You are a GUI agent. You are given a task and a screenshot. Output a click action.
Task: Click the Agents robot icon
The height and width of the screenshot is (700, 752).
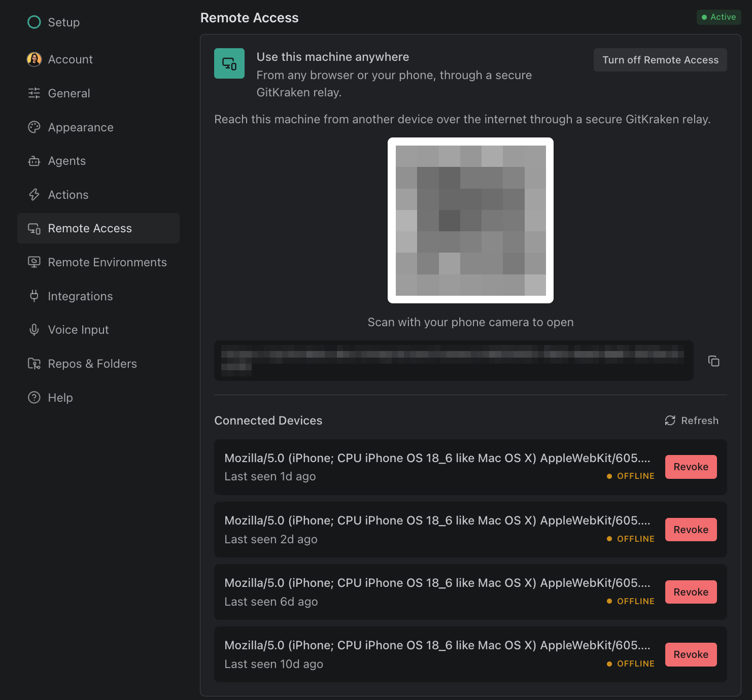[x=34, y=161]
